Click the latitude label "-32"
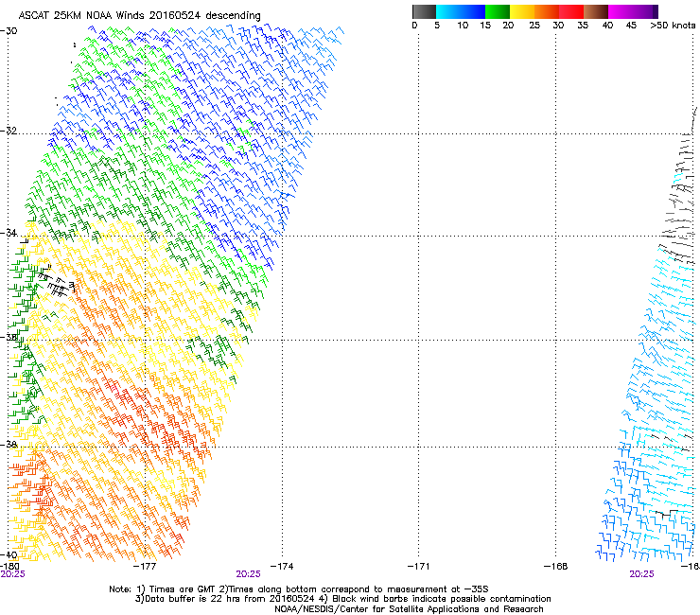The width and height of the screenshot is (700, 615). [9, 131]
